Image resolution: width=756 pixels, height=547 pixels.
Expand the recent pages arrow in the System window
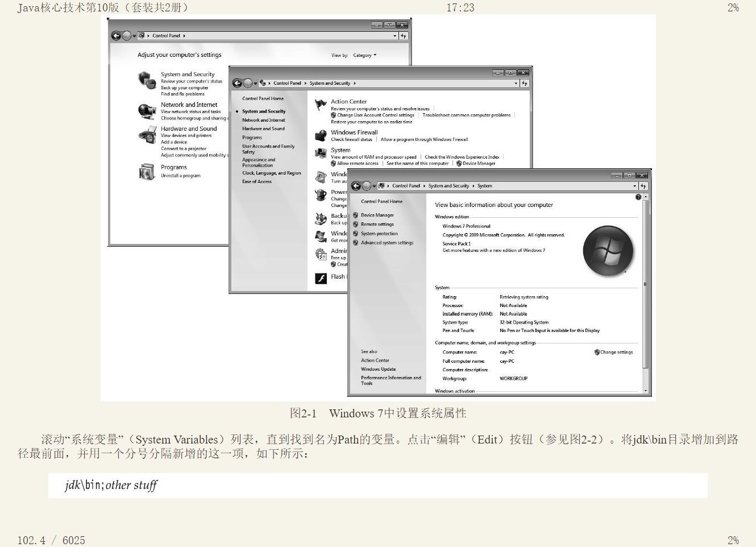click(x=374, y=186)
